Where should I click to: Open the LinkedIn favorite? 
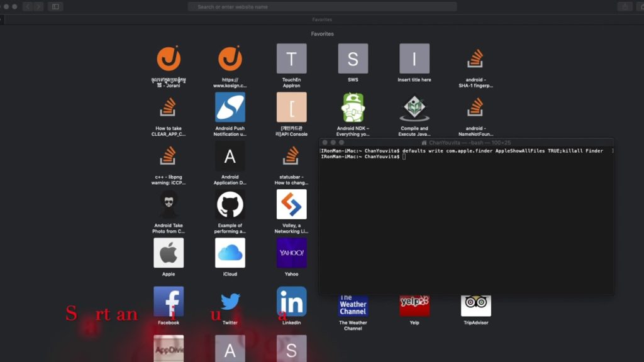292,302
